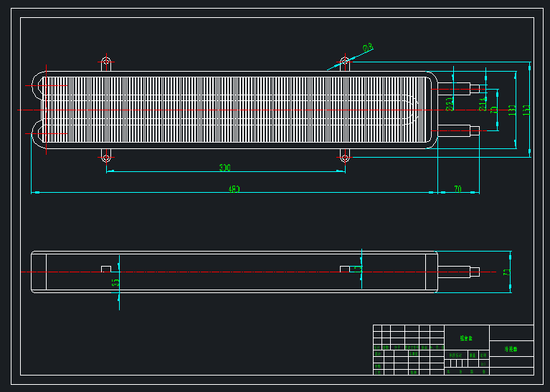Select the 铝合金 material cell in title block
Viewport: 550px width, 392px height.
[x=467, y=338]
